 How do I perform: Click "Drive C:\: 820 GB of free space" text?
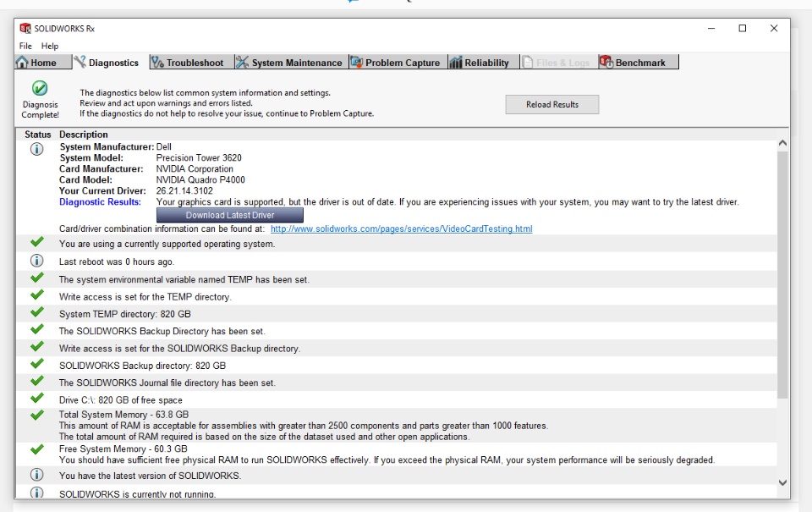(121, 400)
